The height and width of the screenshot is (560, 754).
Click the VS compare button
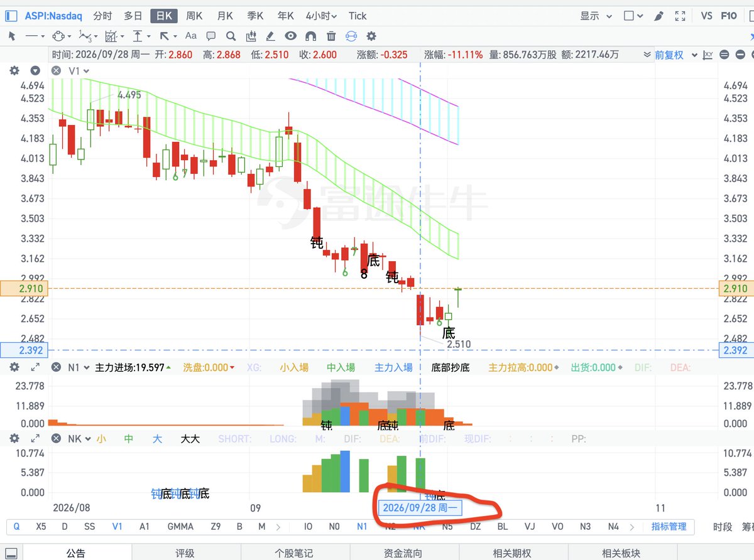[706, 16]
